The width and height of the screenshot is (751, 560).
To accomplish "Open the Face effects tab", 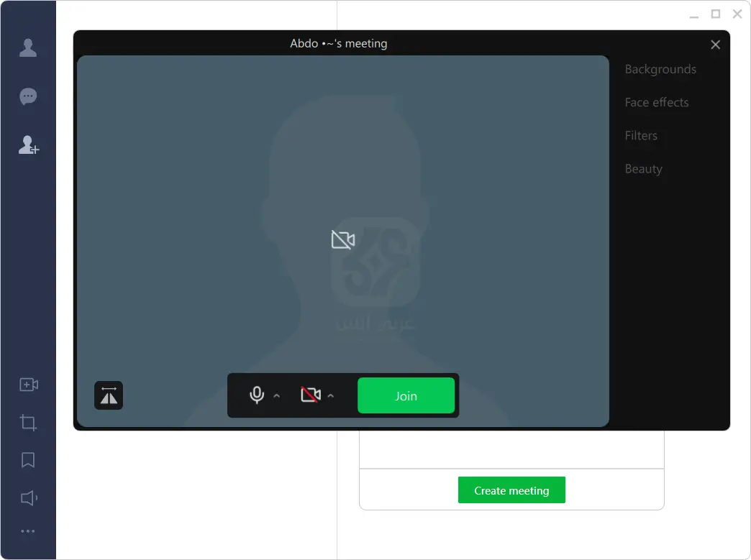I will pos(656,102).
